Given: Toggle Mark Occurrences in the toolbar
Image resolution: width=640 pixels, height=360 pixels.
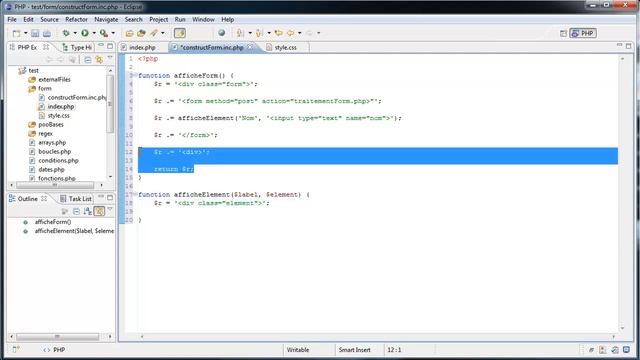Looking at the screenshot, I should 180,33.
